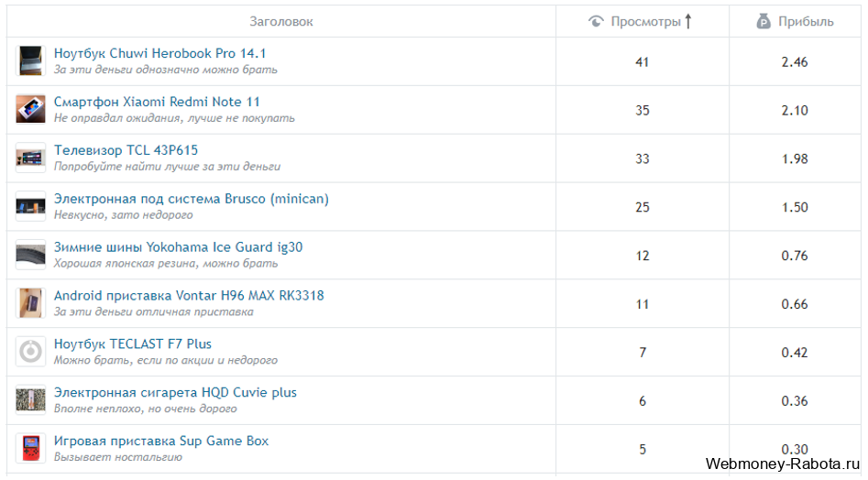Open thumbnail of TCL 43P615 television
Screen dimensions: 868x480
coord(30,158)
